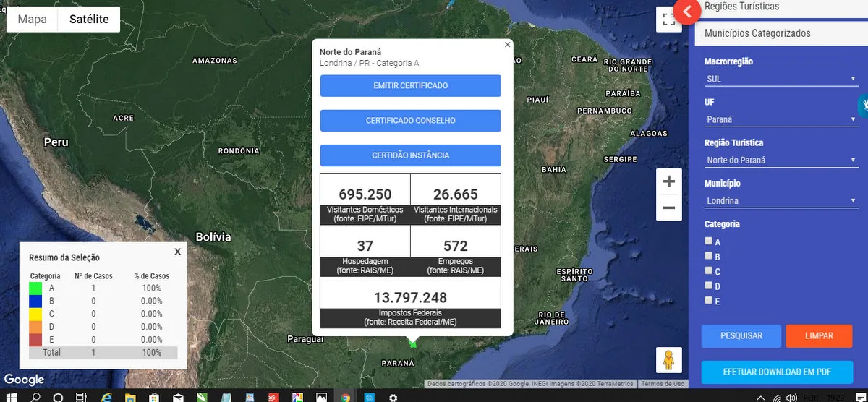Open the Windows Start menu
The width and height of the screenshot is (868, 402).
click(x=12, y=397)
